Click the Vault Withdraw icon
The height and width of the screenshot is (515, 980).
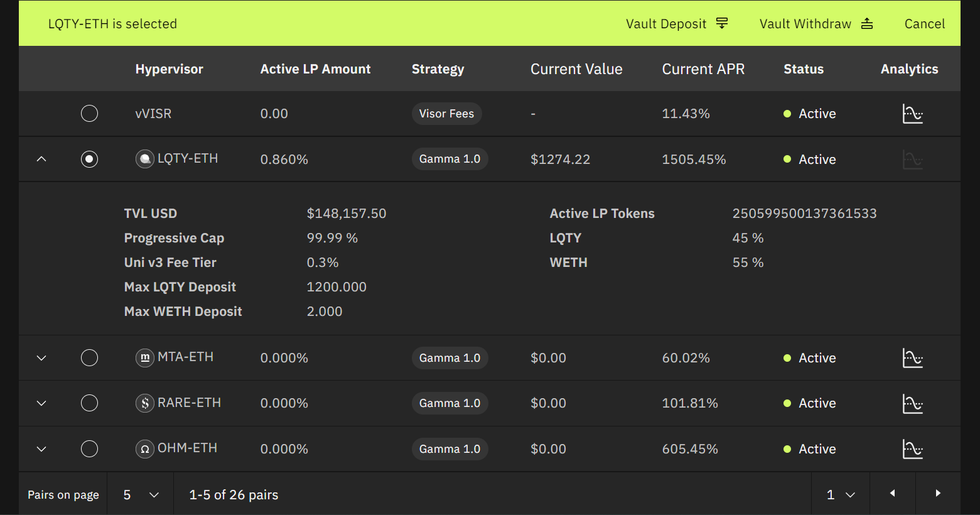pyautogui.click(x=867, y=24)
